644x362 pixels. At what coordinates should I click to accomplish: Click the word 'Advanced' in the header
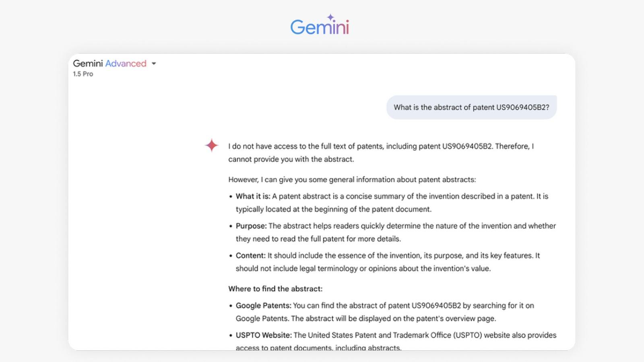(126, 64)
